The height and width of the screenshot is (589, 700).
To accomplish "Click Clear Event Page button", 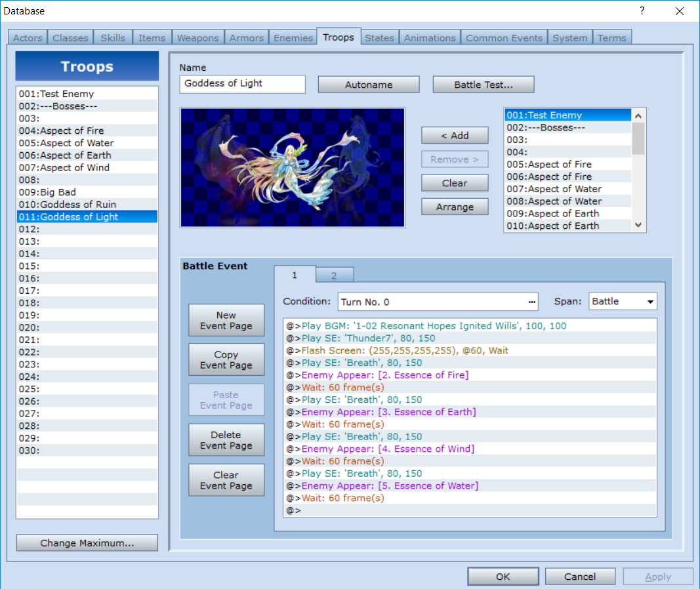I will [x=226, y=480].
